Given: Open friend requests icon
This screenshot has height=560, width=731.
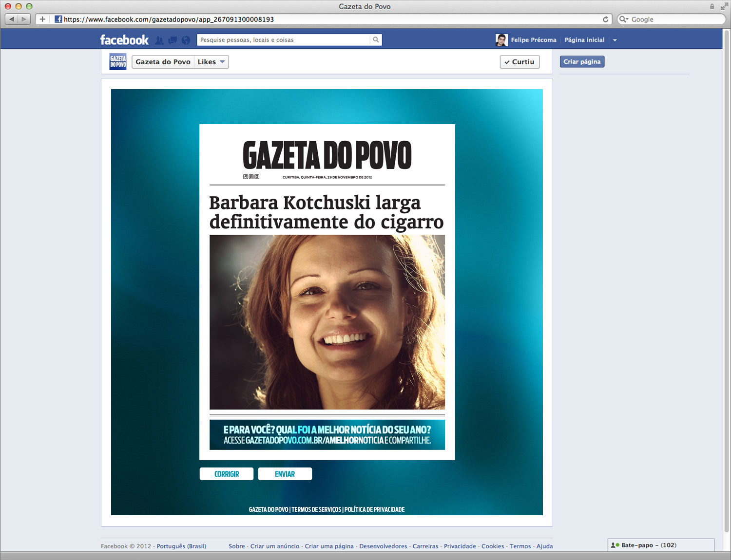Looking at the screenshot, I should pos(159,40).
